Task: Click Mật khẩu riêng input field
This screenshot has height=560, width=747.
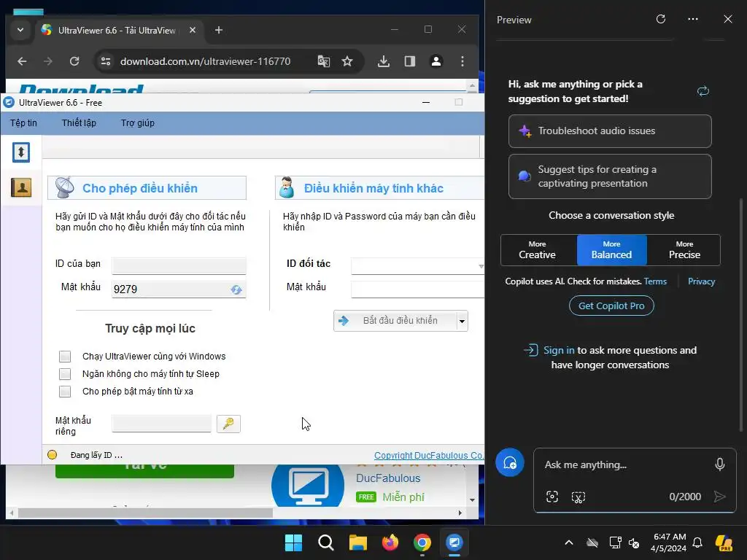Action: 161,424
